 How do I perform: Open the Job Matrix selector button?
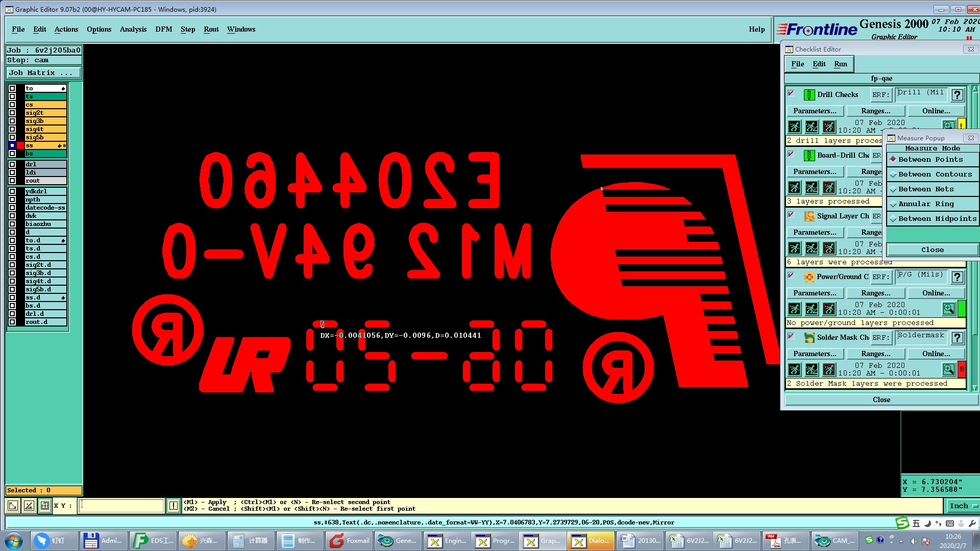click(x=43, y=73)
